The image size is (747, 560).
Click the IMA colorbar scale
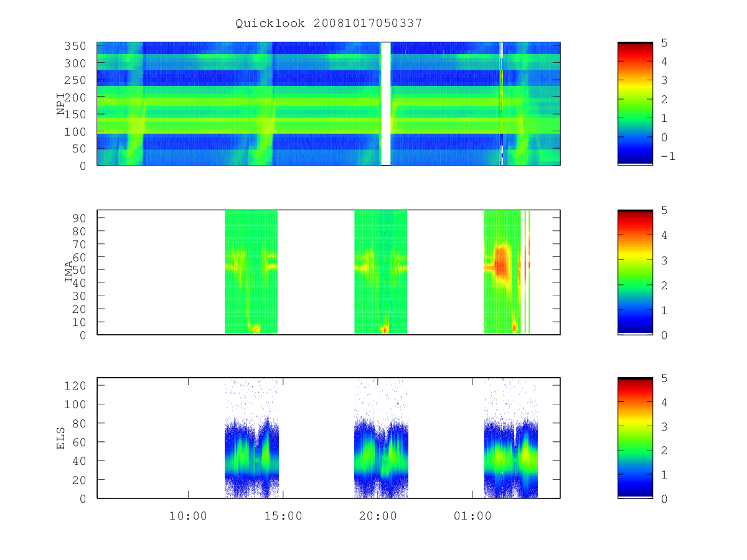635,272
